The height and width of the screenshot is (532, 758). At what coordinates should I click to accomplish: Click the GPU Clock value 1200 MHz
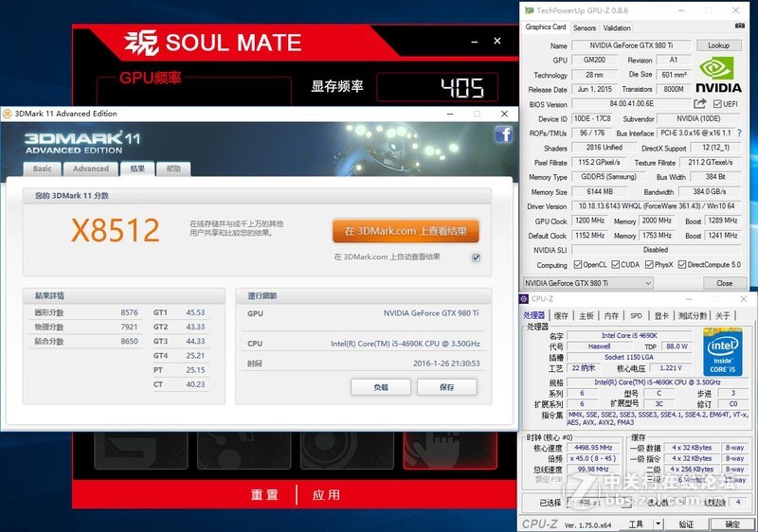click(589, 221)
